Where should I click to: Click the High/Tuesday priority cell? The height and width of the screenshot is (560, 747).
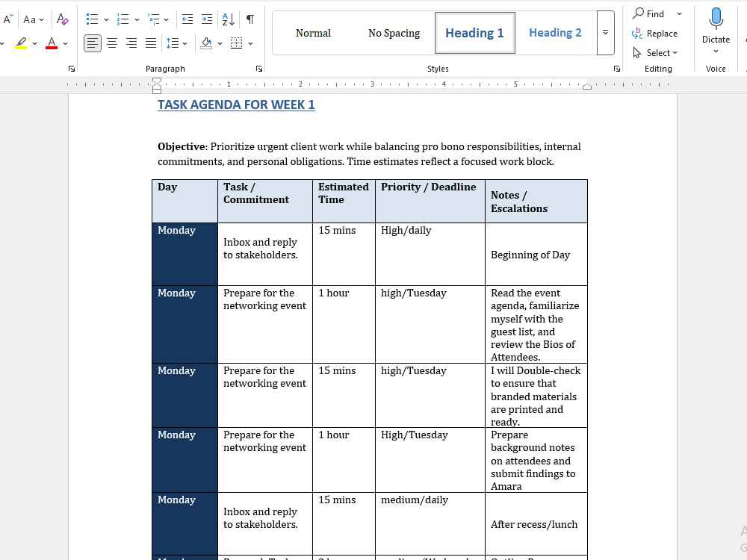430,460
